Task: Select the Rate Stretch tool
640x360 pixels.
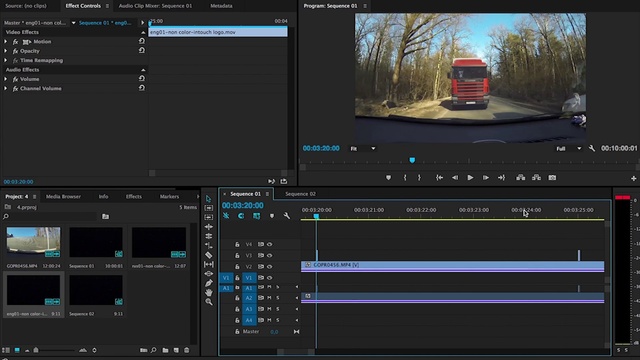Action: point(209,245)
